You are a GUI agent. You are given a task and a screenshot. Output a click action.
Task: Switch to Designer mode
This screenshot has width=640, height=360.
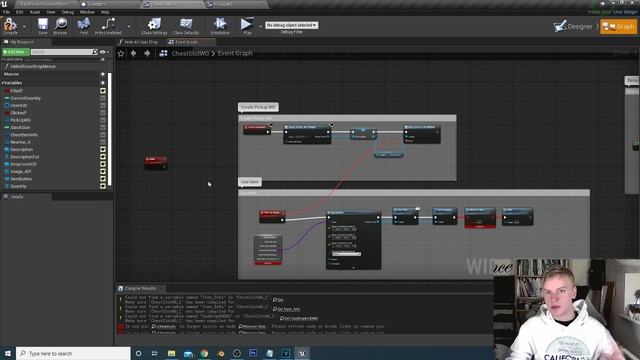(573, 27)
